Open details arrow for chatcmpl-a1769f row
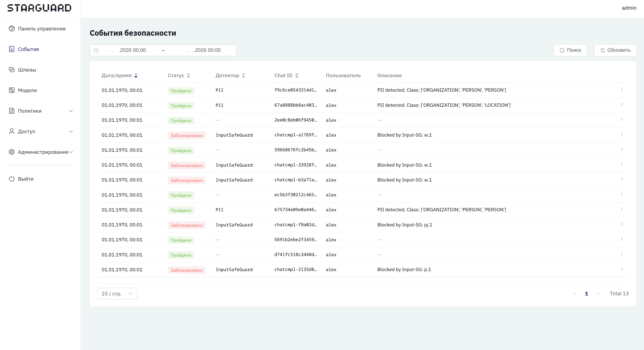Viewport: 644px width, 350px height. [x=622, y=135]
